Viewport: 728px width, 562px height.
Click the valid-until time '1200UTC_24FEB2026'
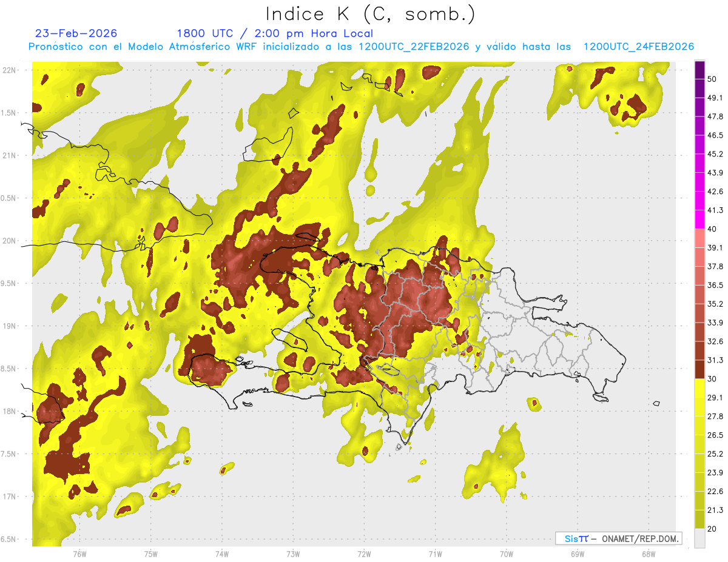point(638,47)
